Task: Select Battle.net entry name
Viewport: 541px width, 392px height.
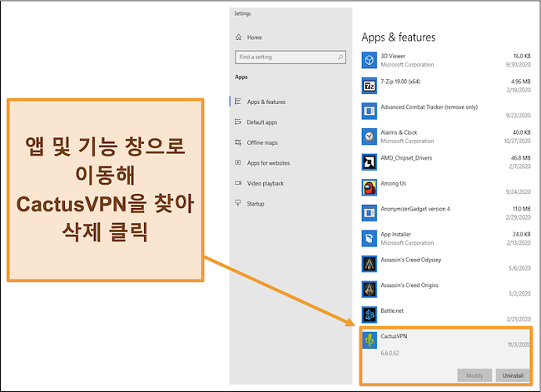Action: [x=392, y=310]
